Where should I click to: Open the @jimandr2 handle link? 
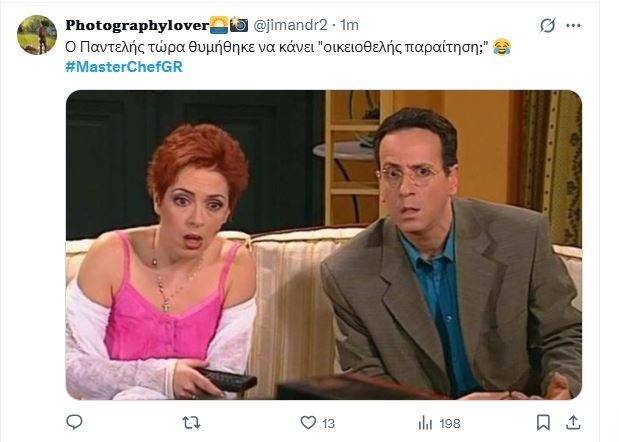click(x=290, y=25)
